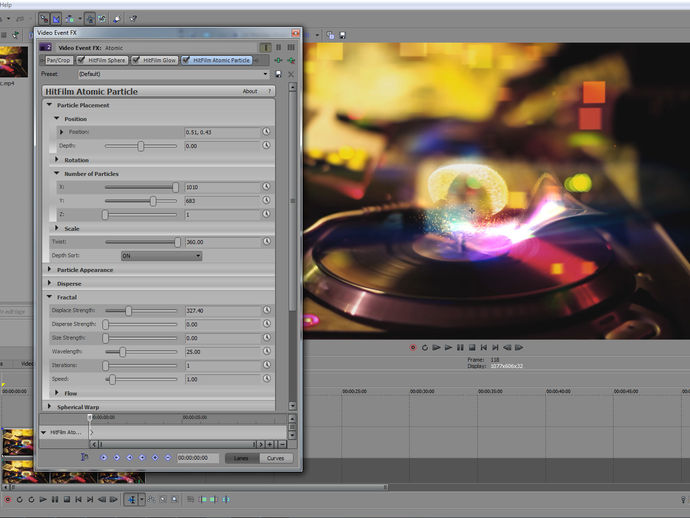Click the Remove Selected Plug-In icon
This screenshot has height=518, width=690.
(x=291, y=60)
